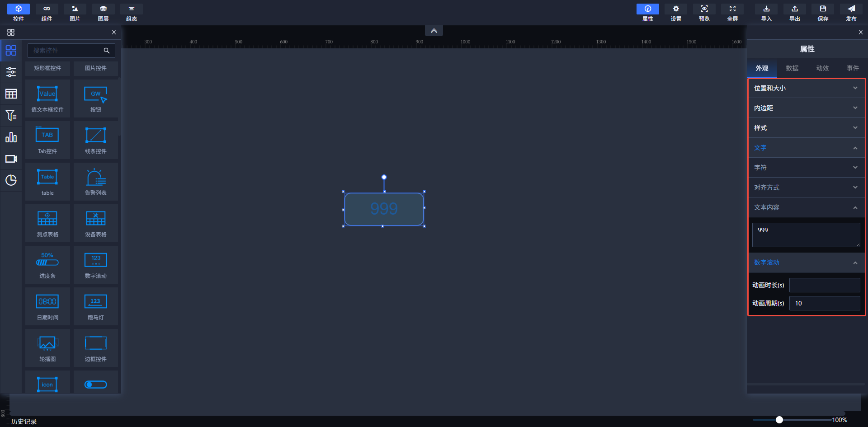This screenshot has width=868, height=427.
Task: Click the 动画时长(s) input field
Action: coord(824,285)
